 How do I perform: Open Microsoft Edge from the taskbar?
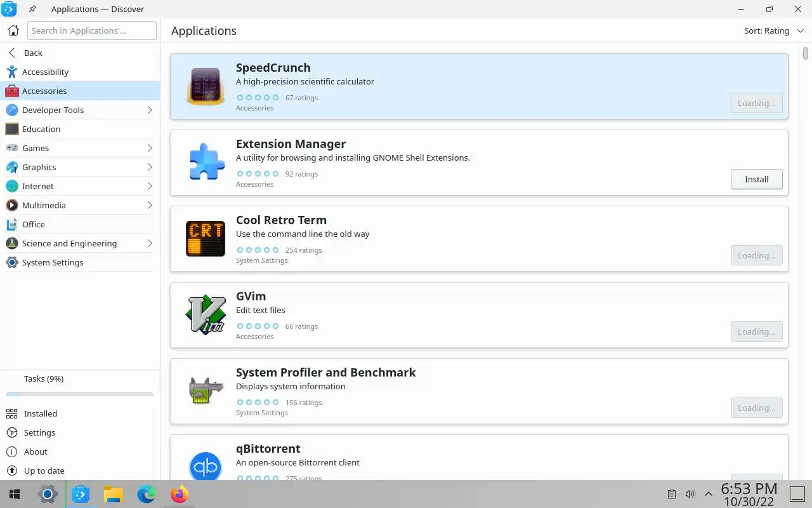click(x=147, y=494)
